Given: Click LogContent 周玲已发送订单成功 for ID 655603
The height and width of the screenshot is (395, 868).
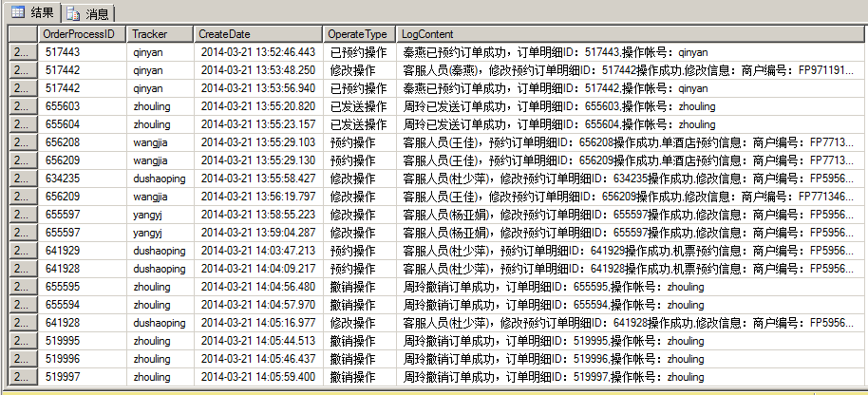Looking at the screenshot, I should coord(632,106).
